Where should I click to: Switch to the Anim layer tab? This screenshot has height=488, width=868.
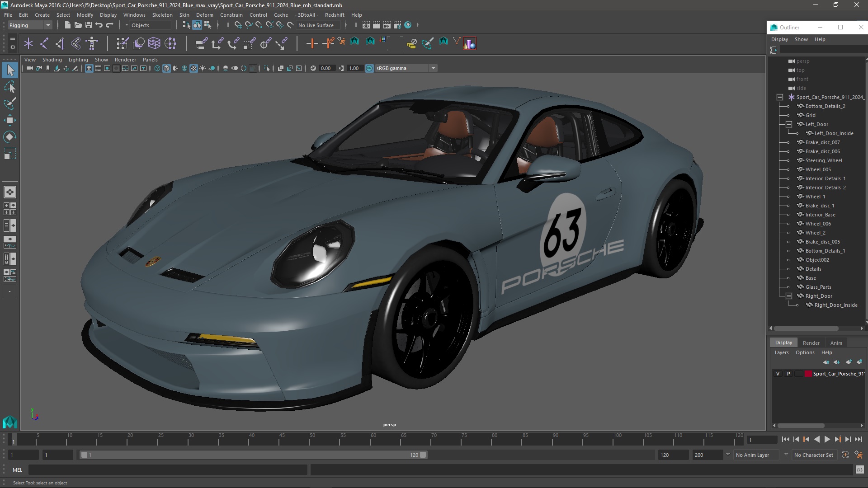[836, 343]
